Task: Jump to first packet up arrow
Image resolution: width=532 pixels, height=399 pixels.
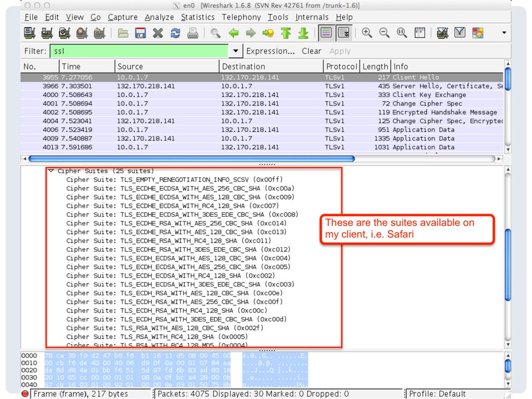Action: (286, 33)
